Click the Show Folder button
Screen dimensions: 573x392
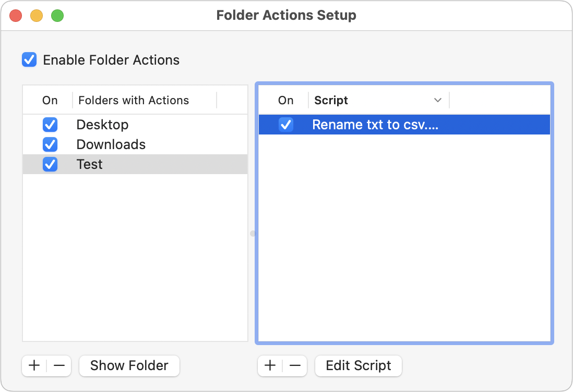[x=129, y=365]
